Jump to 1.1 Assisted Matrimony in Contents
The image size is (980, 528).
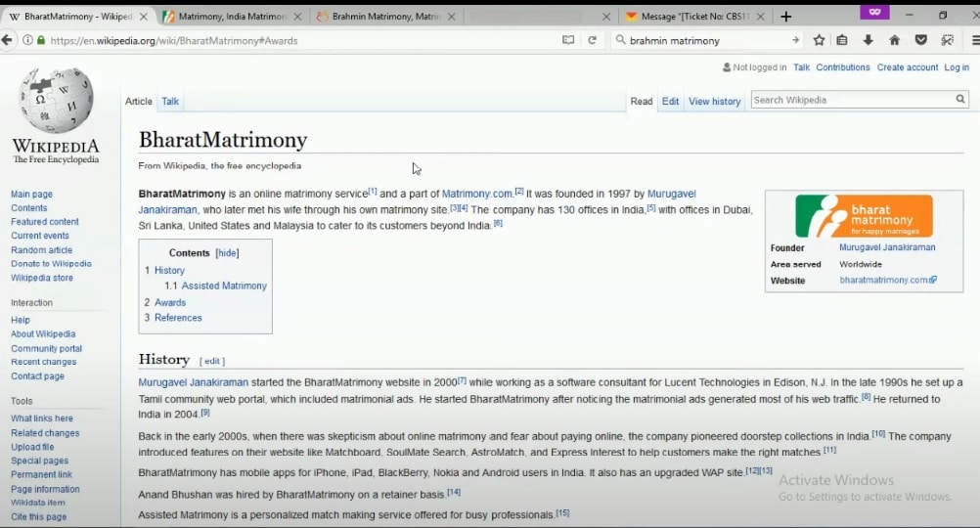(x=215, y=286)
